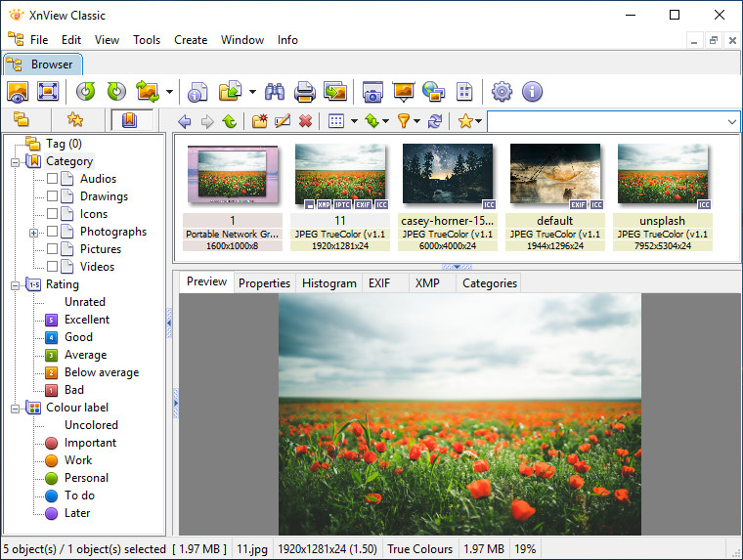The width and height of the screenshot is (743, 560).
Task: Create a new folder icon
Action: pyautogui.click(x=260, y=121)
